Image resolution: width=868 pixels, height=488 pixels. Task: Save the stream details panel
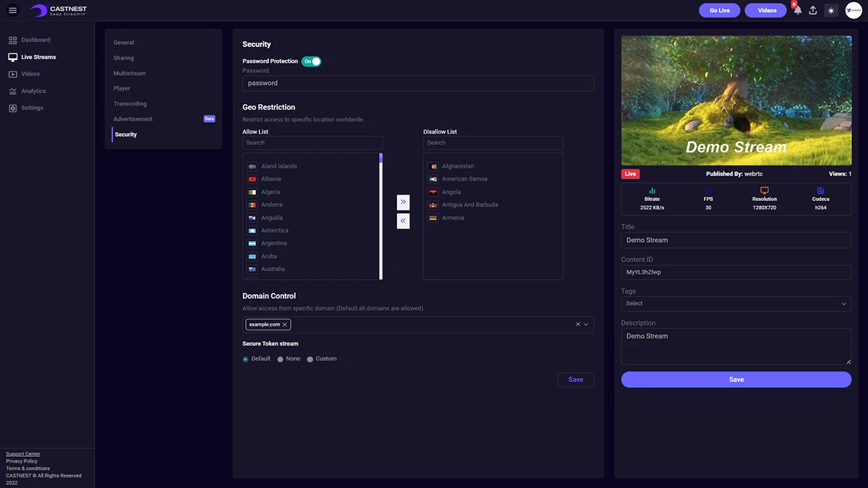tap(736, 380)
